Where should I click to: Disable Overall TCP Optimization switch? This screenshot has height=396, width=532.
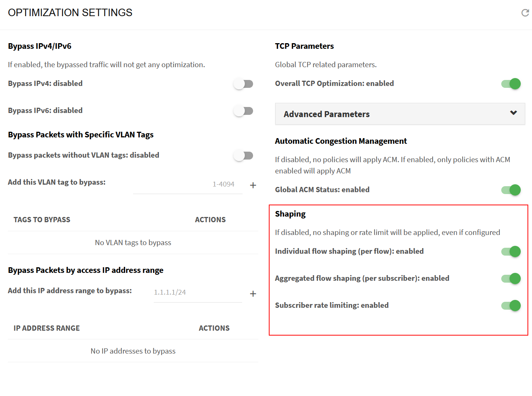(511, 84)
